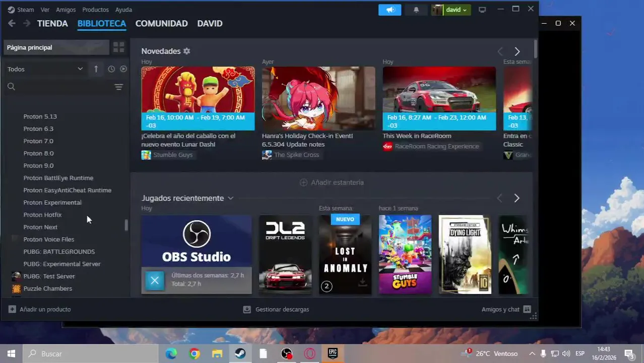Dismiss OBS Studio with blue X button

pos(155,281)
